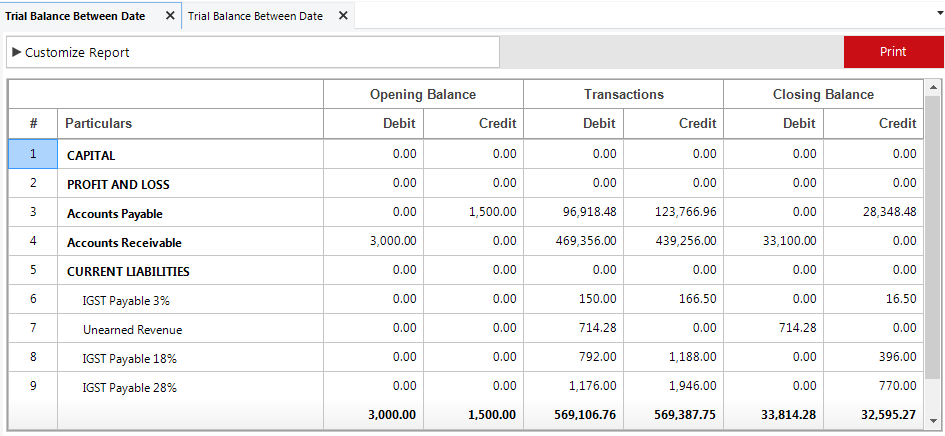Screen dimensions: 945x436
Task: Select row number 9 cell
Action: pyautogui.click(x=33, y=385)
